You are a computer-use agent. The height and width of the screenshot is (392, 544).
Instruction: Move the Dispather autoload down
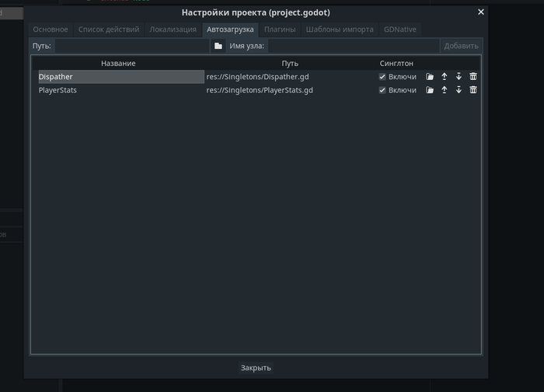(459, 77)
